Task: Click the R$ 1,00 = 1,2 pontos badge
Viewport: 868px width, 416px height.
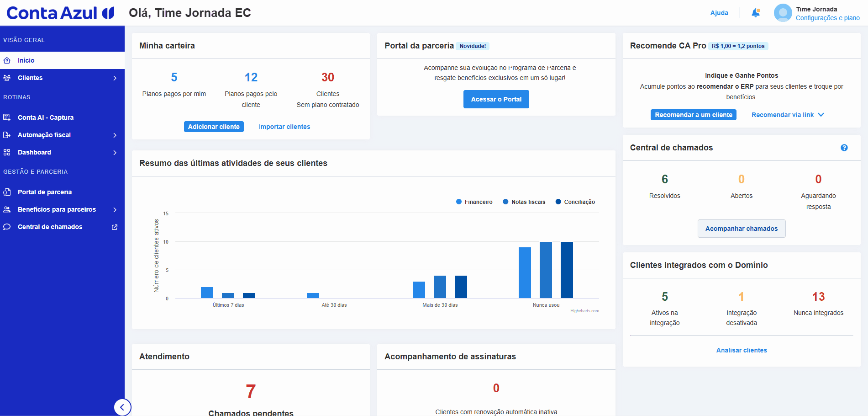Action: (738, 46)
